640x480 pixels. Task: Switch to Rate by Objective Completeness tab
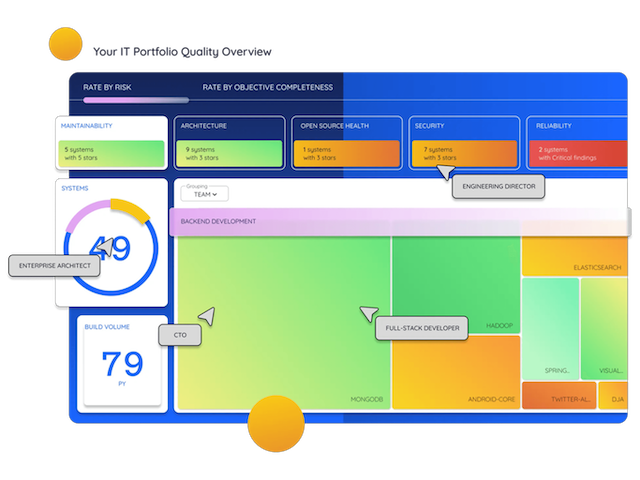(x=267, y=87)
